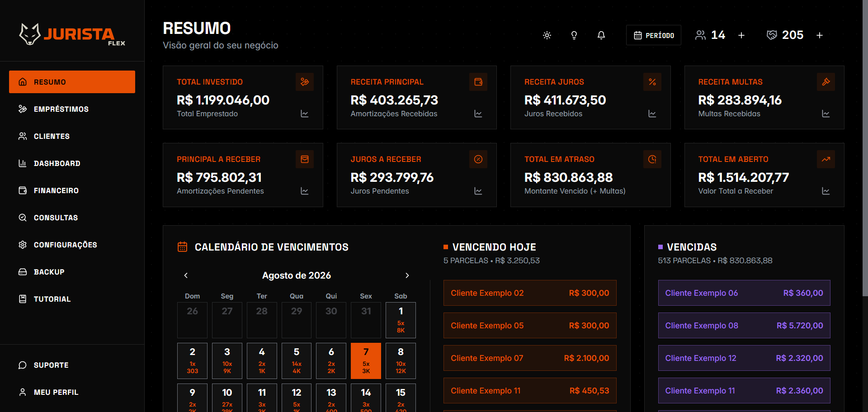Open chart for Principal a Receber
This screenshot has height=412, width=868.
click(x=305, y=191)
